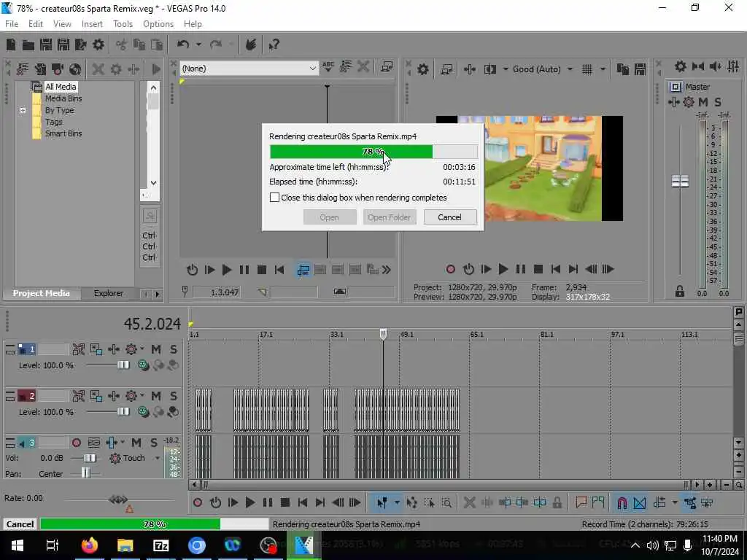
Task: Click the timeline Pause button
Action: [268, 502]
